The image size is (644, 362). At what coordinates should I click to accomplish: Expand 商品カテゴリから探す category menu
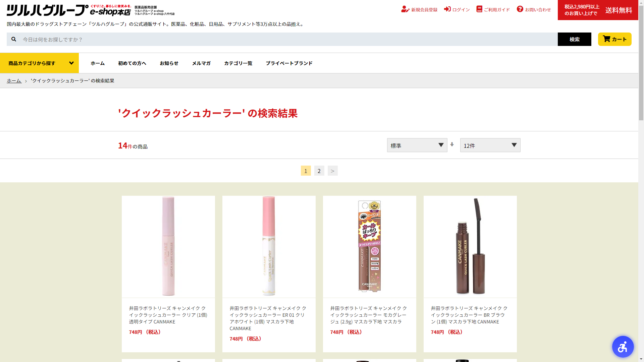coord(40,63)
